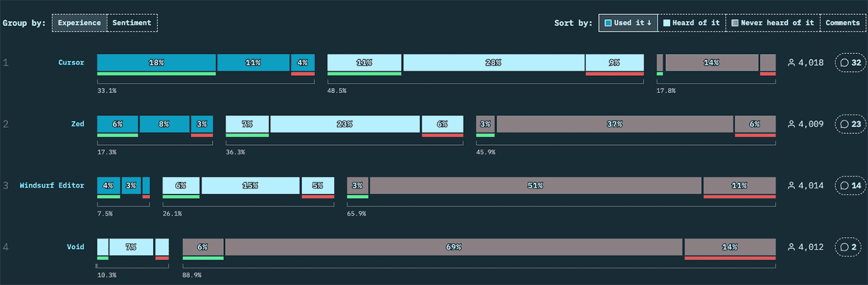The height and width of the screenshot is (285, 868).
Task: Click the respondents icon beside 4,018
Action: pyautogui.click(x=791, y=63)
